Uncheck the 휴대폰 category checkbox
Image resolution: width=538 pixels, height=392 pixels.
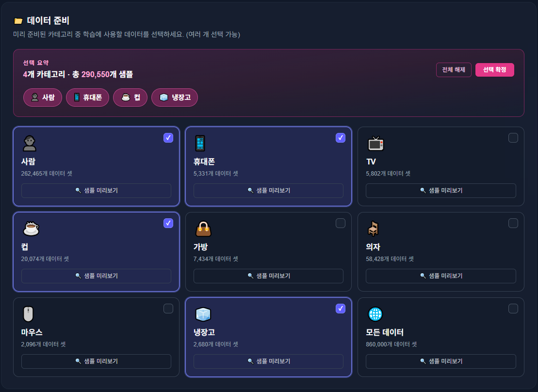click(x=341, y=138)
